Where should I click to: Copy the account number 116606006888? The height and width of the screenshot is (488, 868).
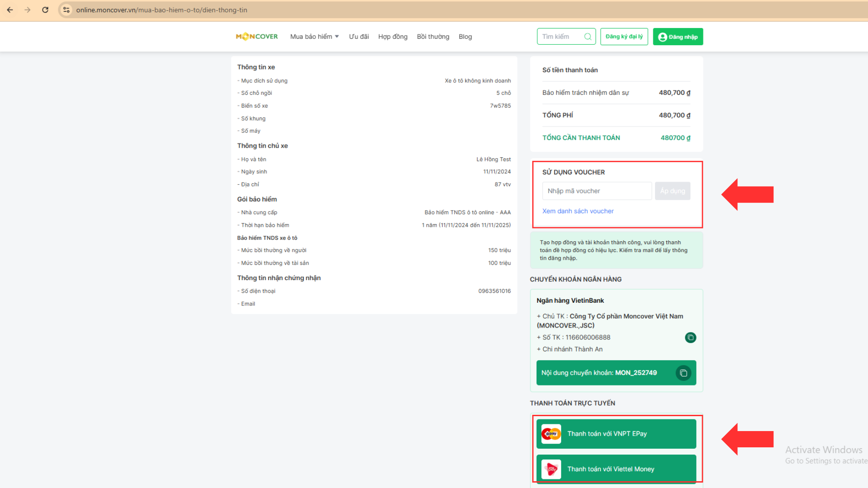click(690, 338)
